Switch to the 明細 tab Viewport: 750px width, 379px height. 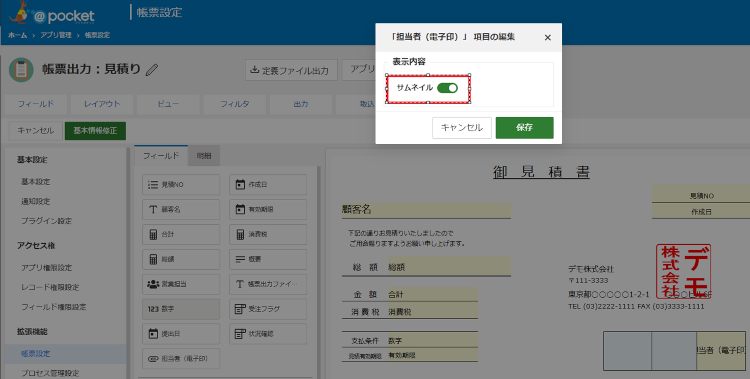point(204,156)
